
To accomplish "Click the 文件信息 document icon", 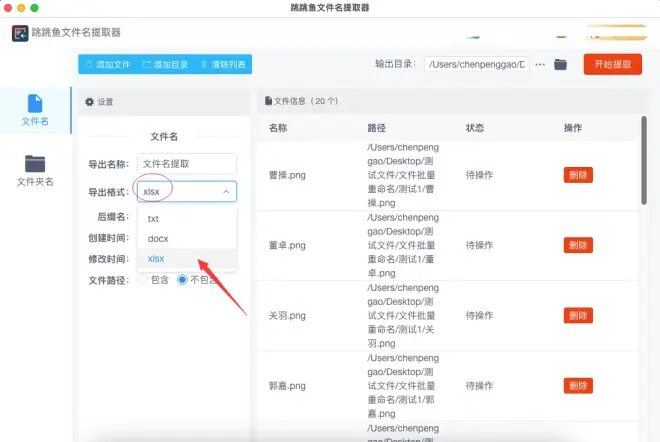I will (x=268, y=101).
